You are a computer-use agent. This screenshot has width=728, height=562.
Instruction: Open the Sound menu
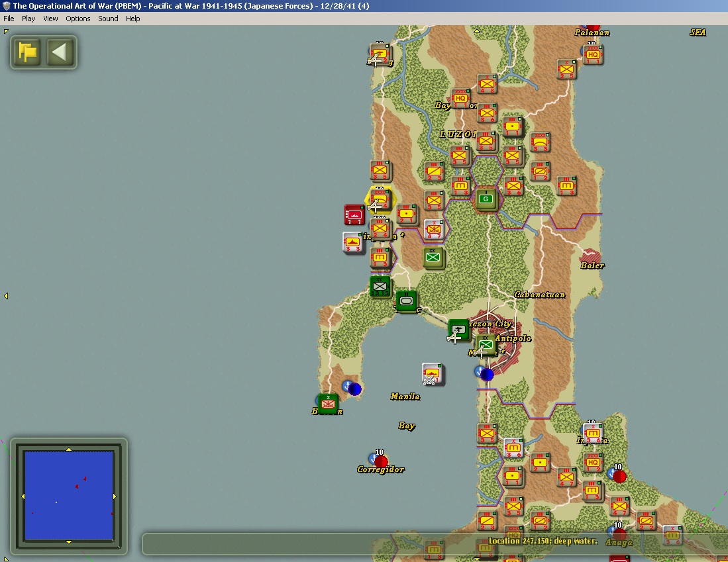point(108,19)
